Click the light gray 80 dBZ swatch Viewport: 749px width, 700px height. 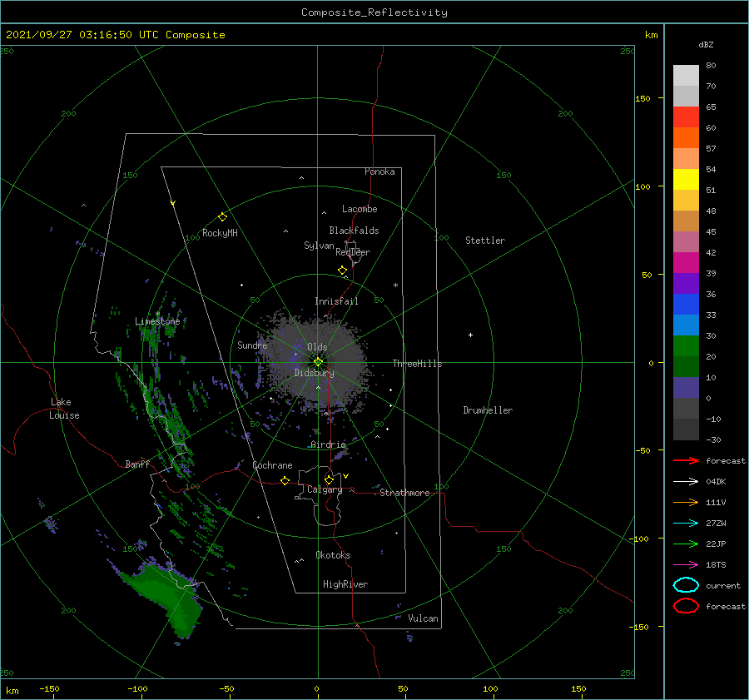686,76
